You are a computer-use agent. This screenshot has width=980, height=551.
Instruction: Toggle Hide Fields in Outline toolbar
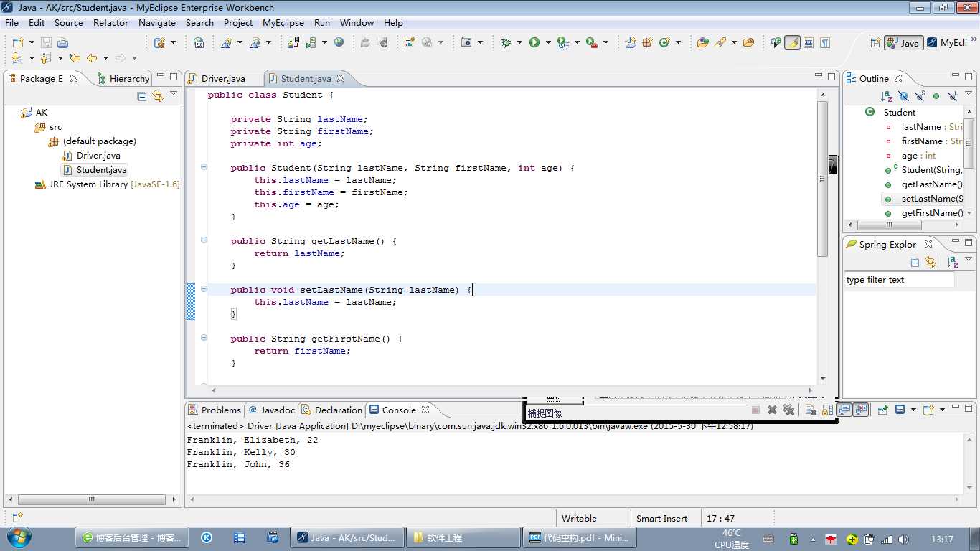(x=903, y=96)
